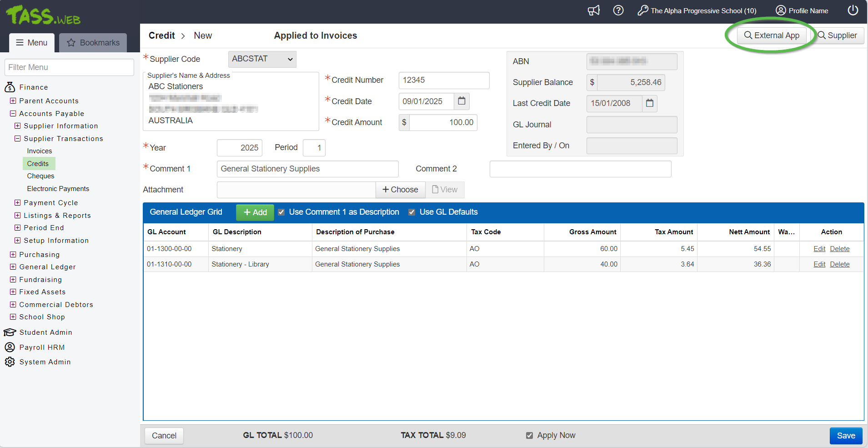The image size is (868, 448).
Task: Open the Supplier Code dropdown
Action: (262, 59)
